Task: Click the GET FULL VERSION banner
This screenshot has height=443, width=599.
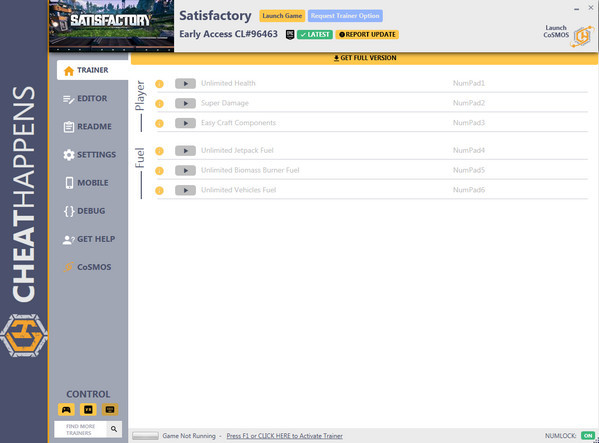Action: coord(364,58)
